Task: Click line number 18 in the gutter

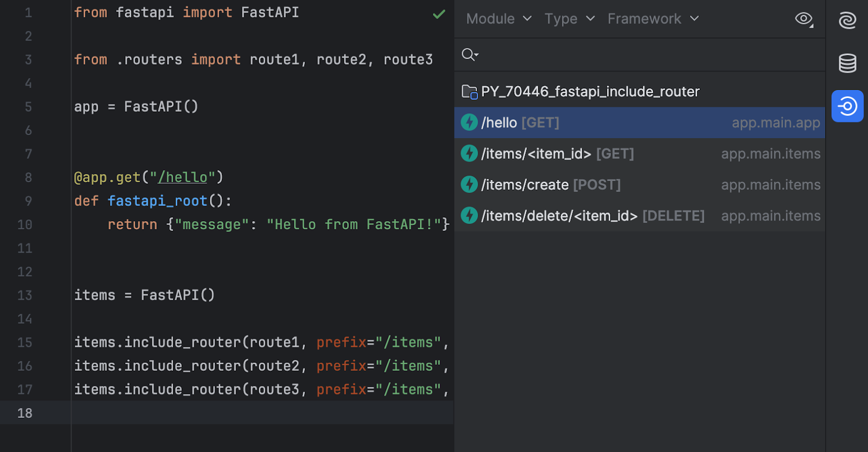Action: [x=25, y=414]
